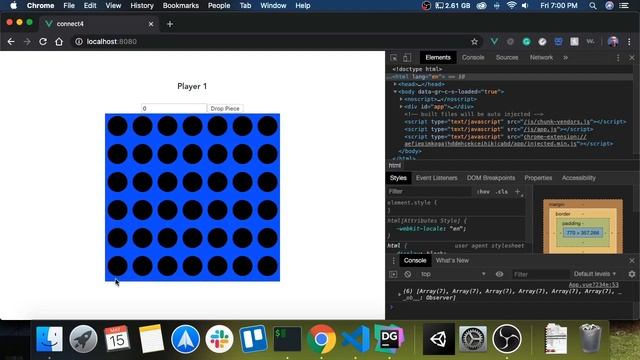
Task: Toggle the DevTools device toolbar
Action: pos(407,58)
